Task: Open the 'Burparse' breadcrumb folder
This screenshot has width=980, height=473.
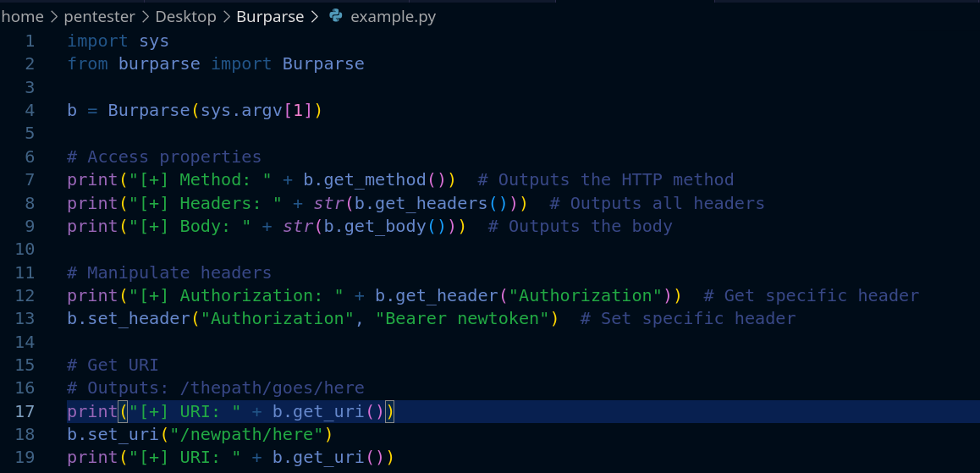Action: click(x=270, y=17)
